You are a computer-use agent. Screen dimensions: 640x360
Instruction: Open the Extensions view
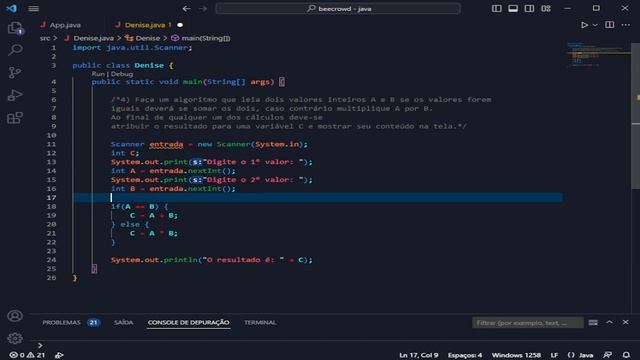tap(15, 118)
